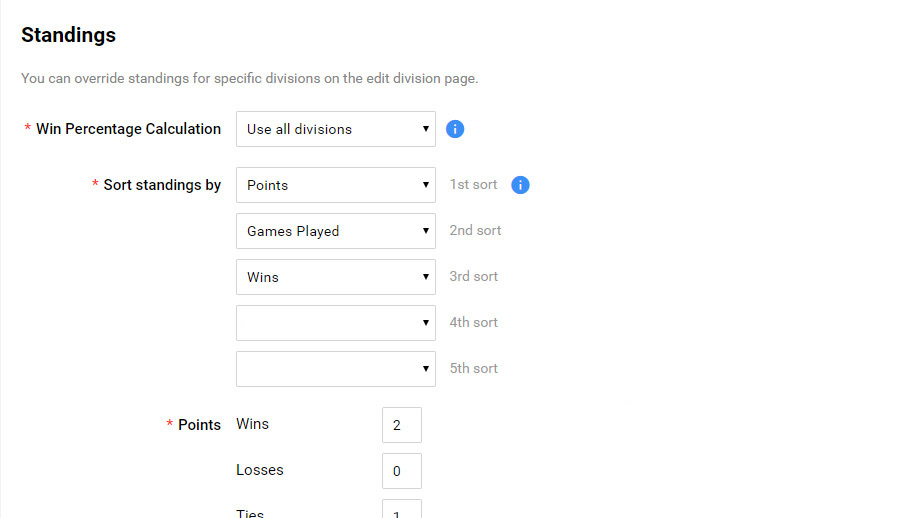Click the Losses points input field
This screenshot has width=921, height=518.
[401, 471]
